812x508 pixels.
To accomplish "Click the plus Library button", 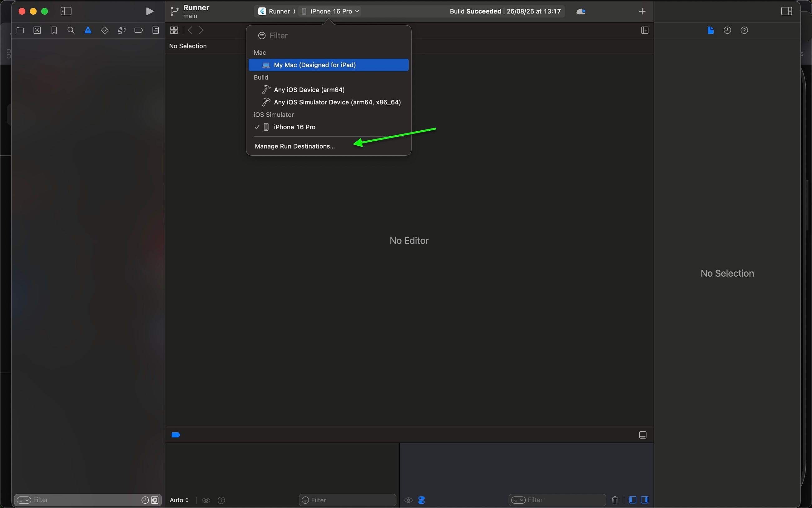I will click(642, 12).
